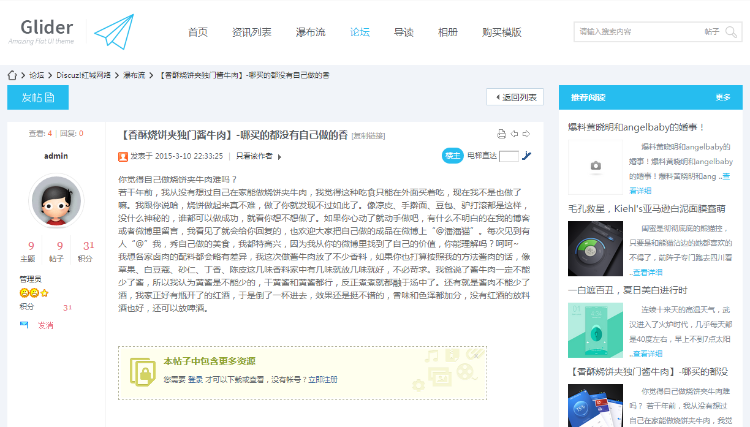The image size is (750, 427).
Task: Open the green phone thumbnail in sidebar
Action: (x=595, y=330)
